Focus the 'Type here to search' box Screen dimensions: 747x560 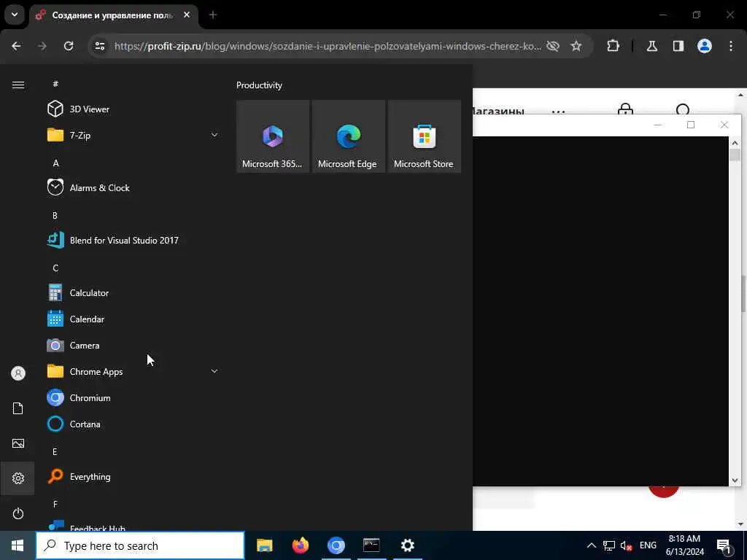[x=140, y=545]
